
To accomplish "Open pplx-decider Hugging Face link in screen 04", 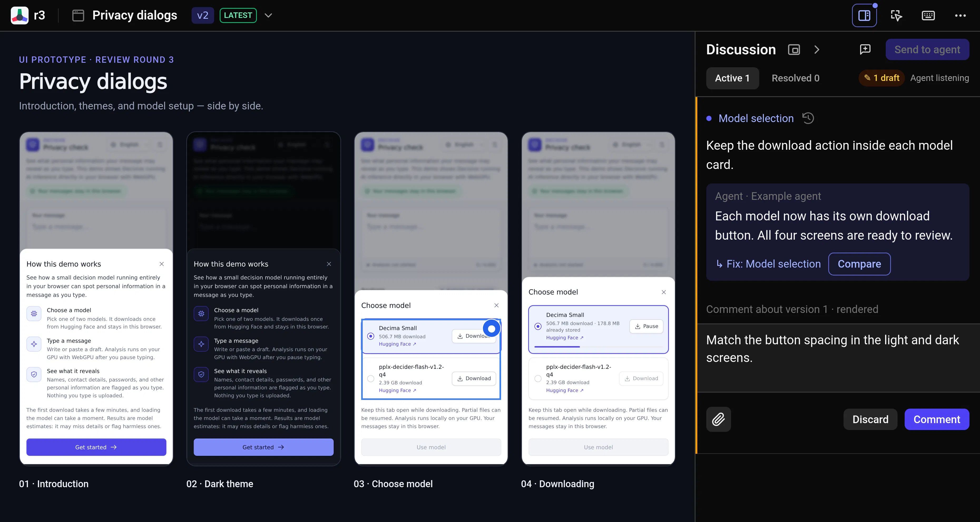I will point(565,390).
